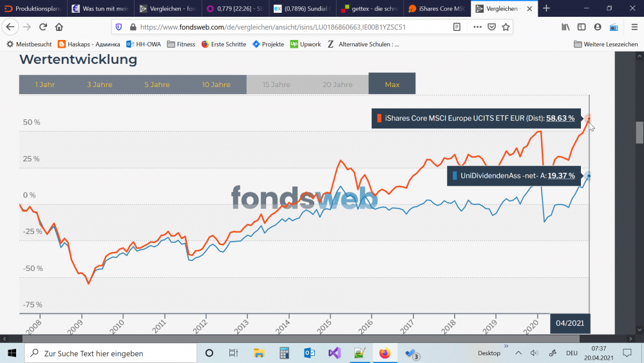This screenshot has width=644, height=363.
Task: Select the 15 Jahre time range
Action: [276, 84]
